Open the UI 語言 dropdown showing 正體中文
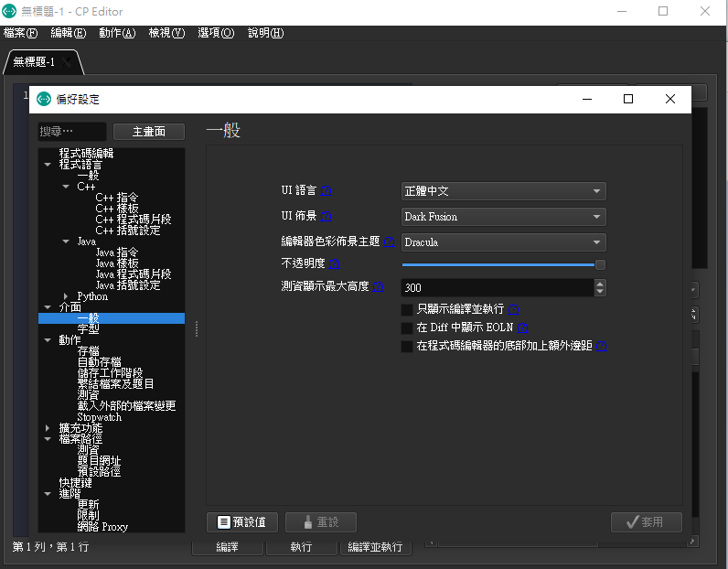 click(503, 191)
